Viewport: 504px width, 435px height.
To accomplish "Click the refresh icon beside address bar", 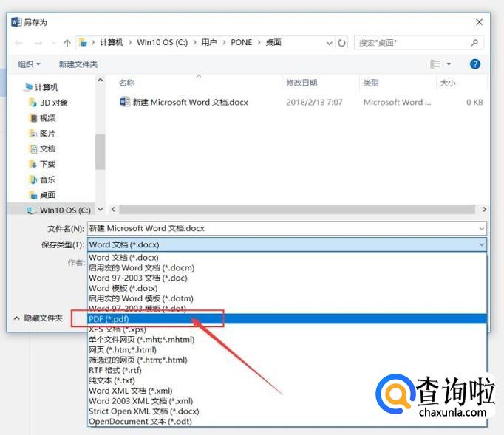I will pos(341,43).
